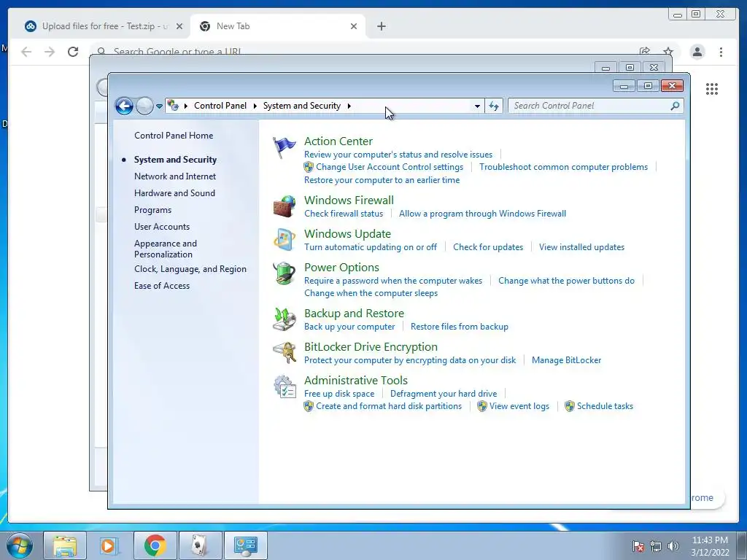Click Change what the power buttons do

[566, 281]
